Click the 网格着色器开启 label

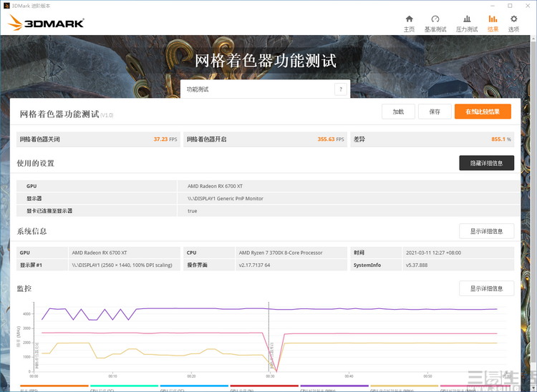pos(206,139)
